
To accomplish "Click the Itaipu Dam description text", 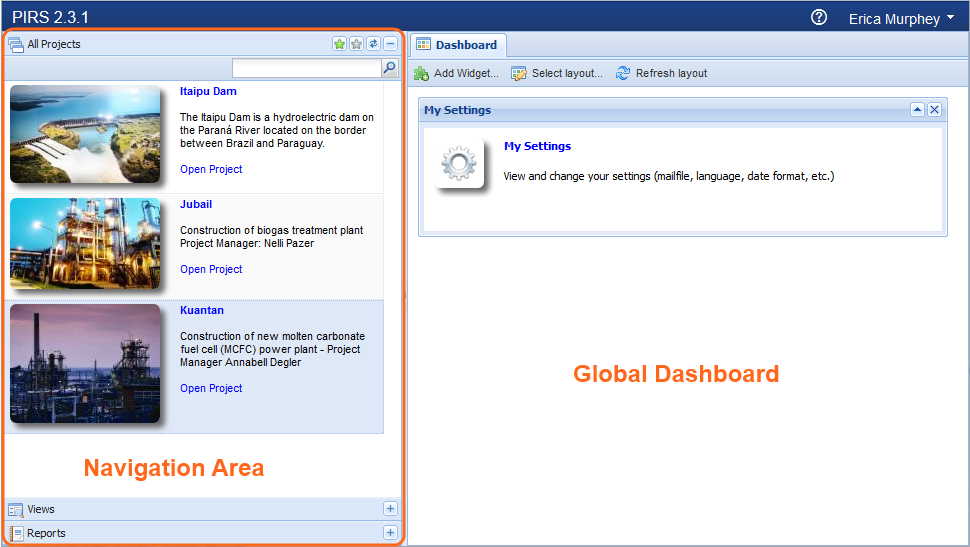I will (x=277, y=130).
